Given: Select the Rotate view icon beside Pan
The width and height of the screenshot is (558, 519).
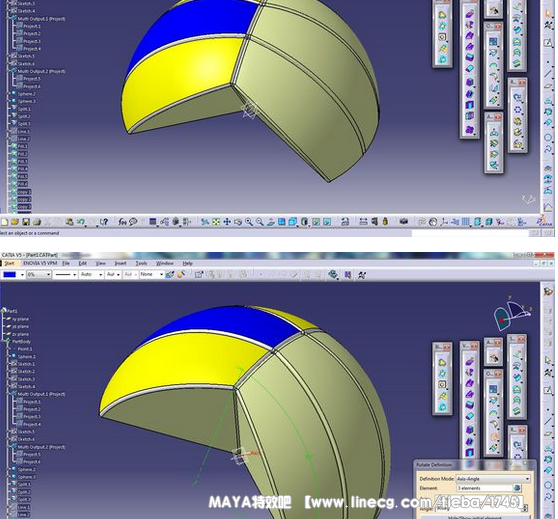Looking at the screenshot, I should [238, 222].
